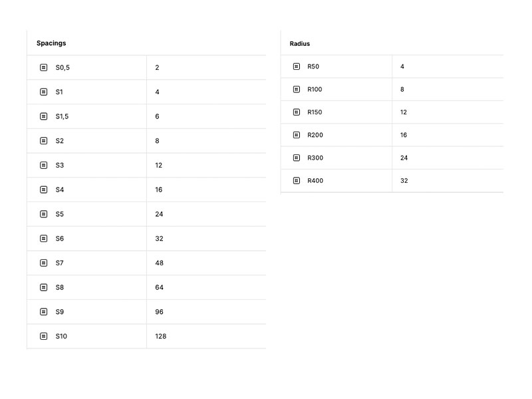The width and height of the screenshot is (532, 399).
Task: Click the Radius table header
Action: pos(300,44)
